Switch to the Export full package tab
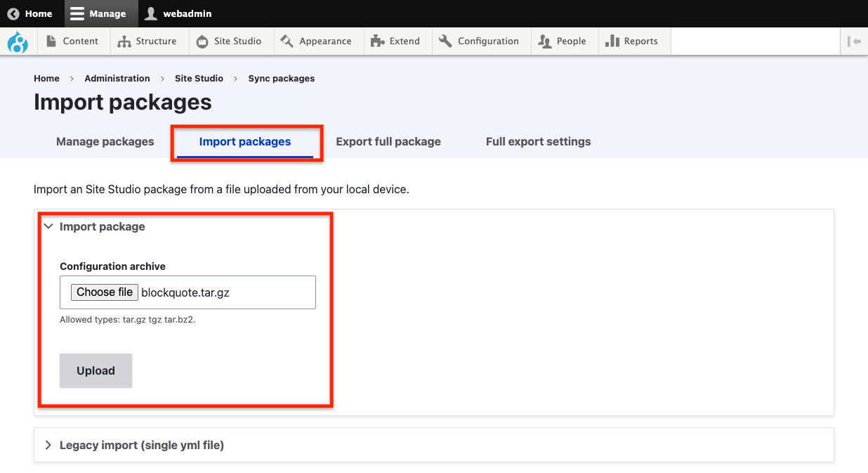The image size is (868, 473). click(x=388, y=141)
